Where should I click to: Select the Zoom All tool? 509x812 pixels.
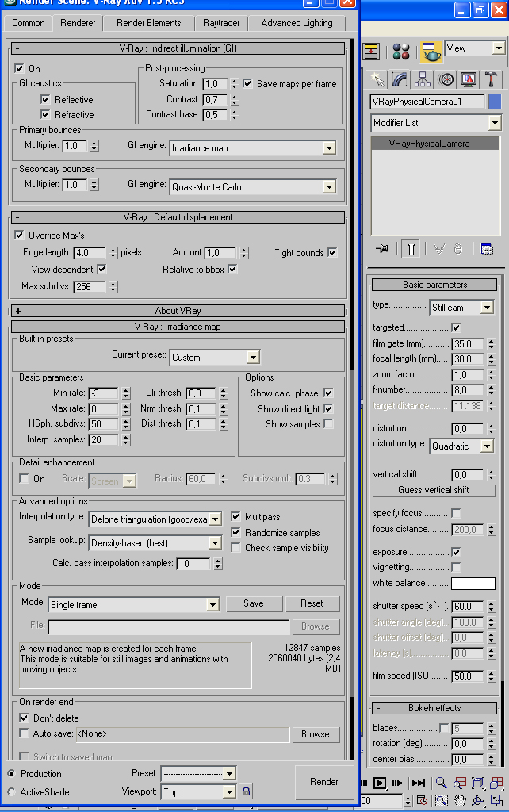tap(459, 783)
